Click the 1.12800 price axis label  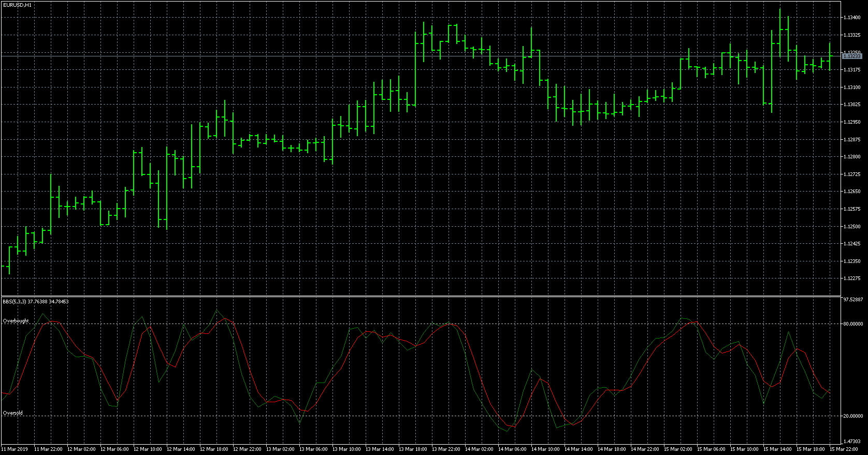[852, 157]
